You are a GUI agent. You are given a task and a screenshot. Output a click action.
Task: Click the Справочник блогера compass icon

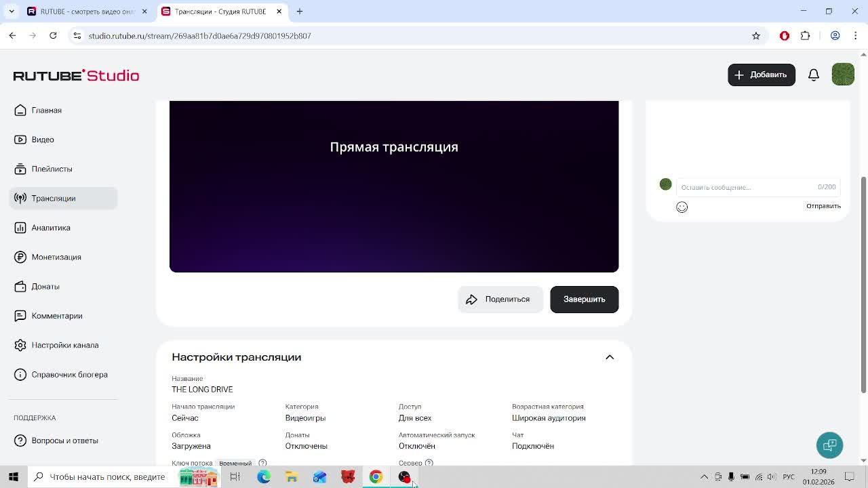tap(20, 375)
